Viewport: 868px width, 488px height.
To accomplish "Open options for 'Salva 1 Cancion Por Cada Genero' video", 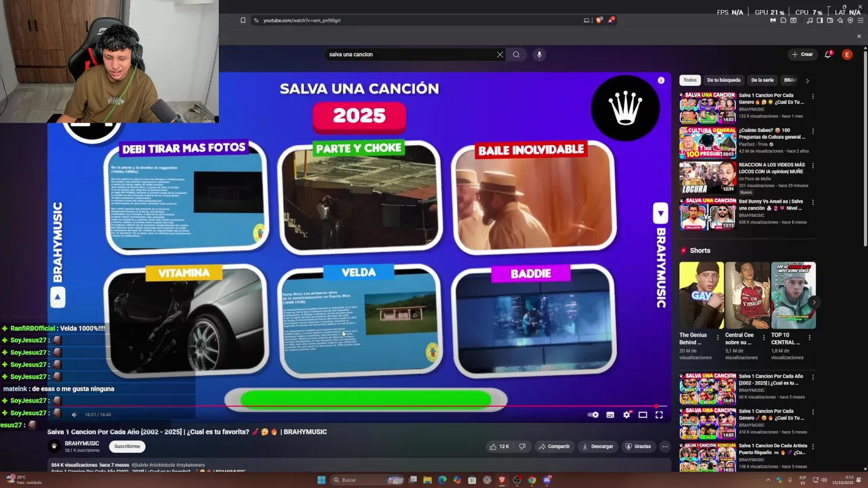I will [812, 96].
